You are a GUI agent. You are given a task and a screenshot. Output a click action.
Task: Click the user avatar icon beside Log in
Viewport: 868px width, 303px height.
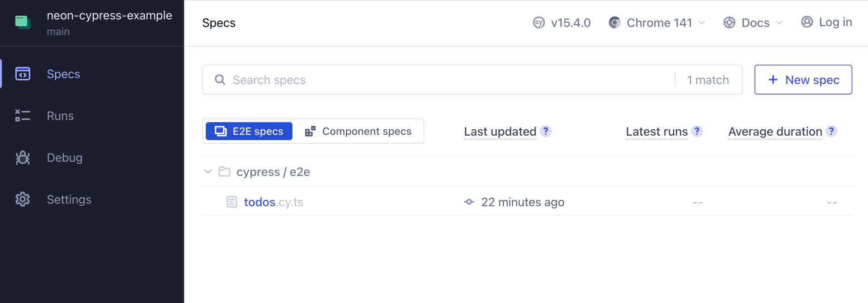[x=807, y=22]
